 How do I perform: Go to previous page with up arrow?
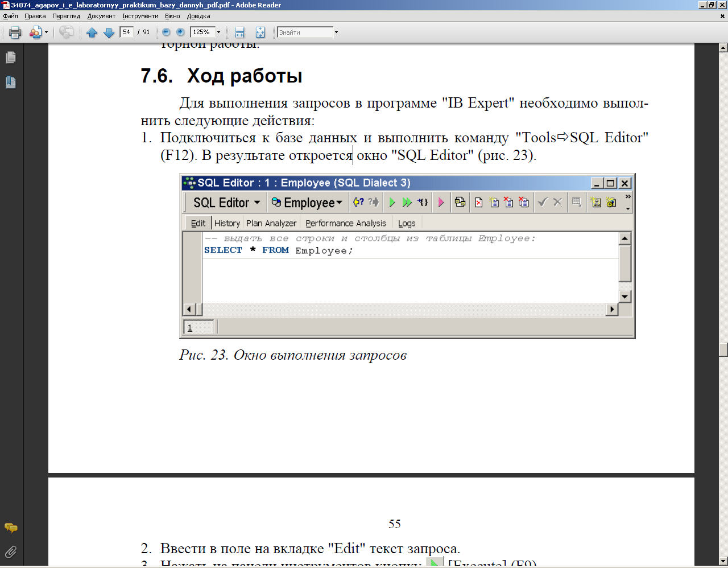(92, 32)
